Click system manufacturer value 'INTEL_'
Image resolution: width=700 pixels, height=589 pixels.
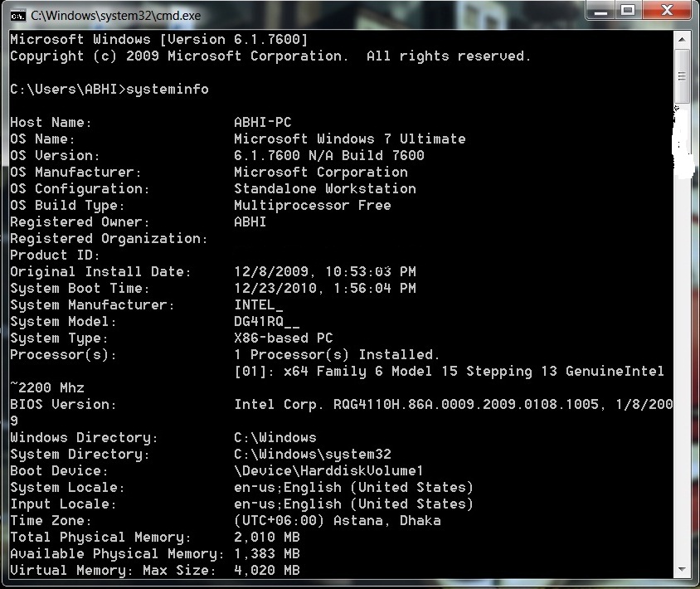pos(259,305)
